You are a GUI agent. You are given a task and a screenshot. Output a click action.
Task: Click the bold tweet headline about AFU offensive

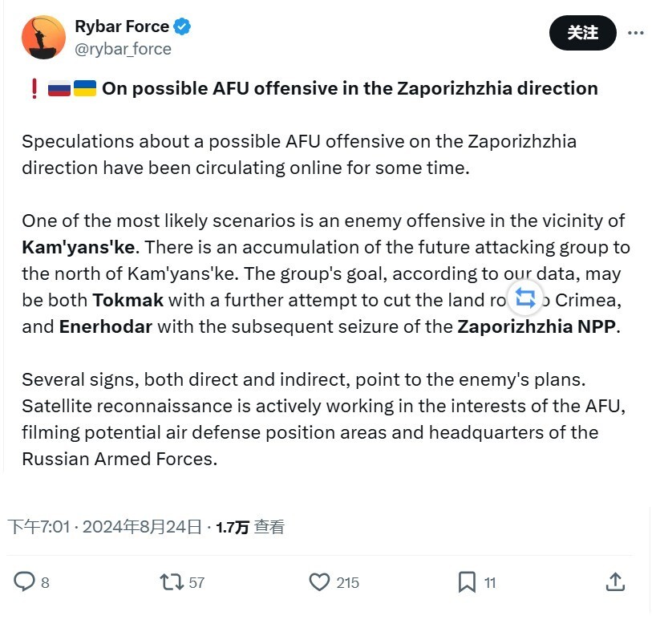pos(350,88)
